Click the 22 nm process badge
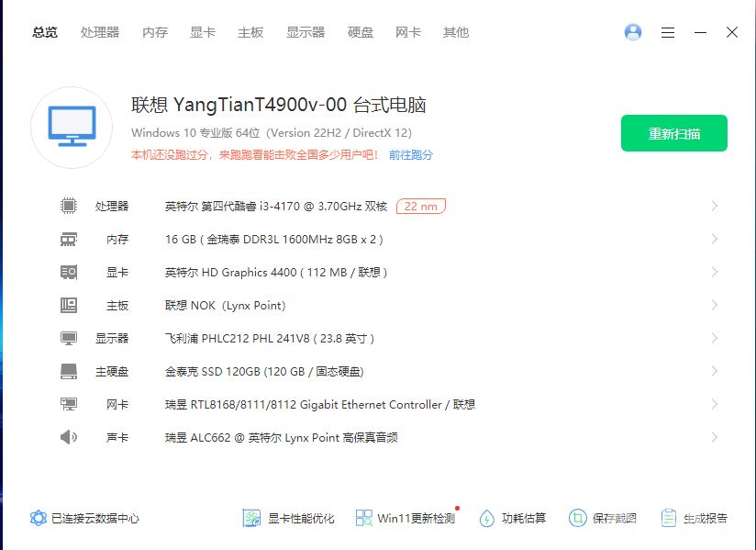 421,207
